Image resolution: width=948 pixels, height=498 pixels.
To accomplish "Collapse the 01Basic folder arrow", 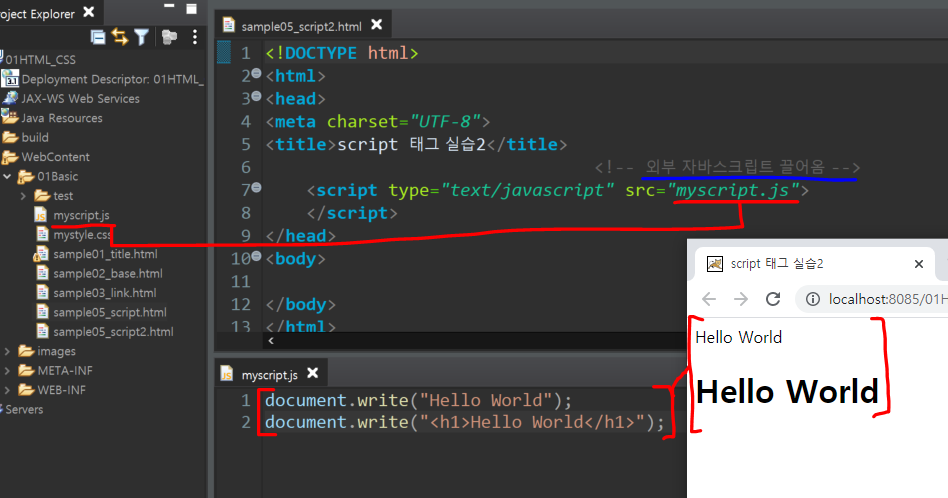I will tap(7, 176).
